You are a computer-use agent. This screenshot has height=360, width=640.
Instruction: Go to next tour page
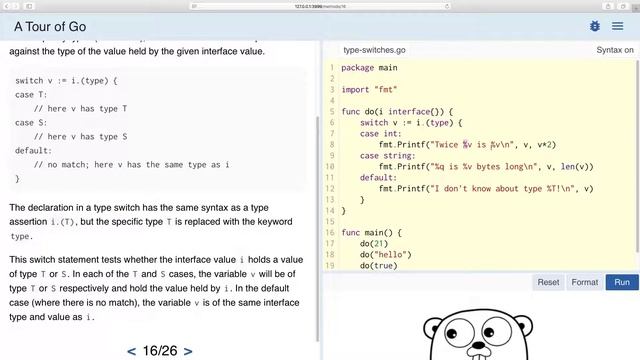coord(188,351)
